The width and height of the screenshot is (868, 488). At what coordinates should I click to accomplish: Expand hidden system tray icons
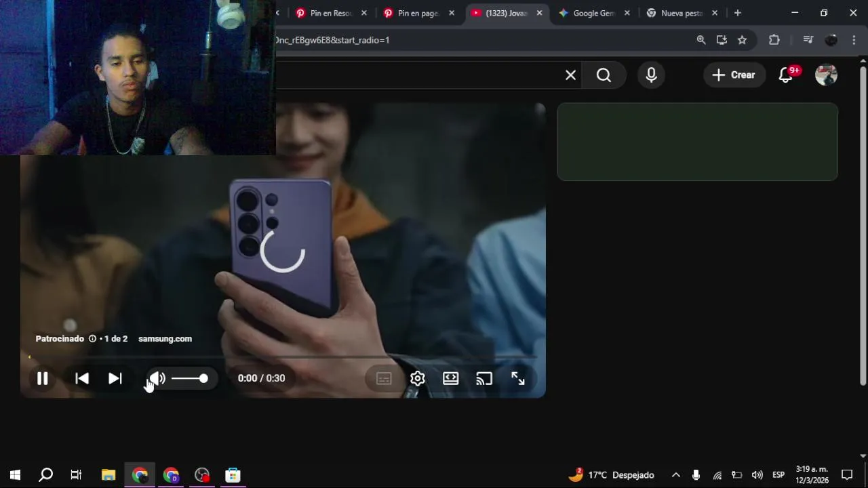pos(675,475)
